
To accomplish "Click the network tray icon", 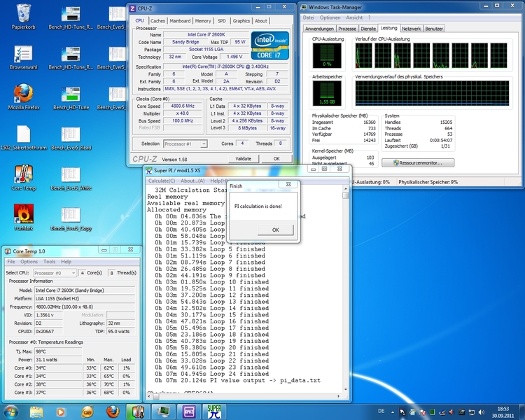I will click(x=471, y=412).
